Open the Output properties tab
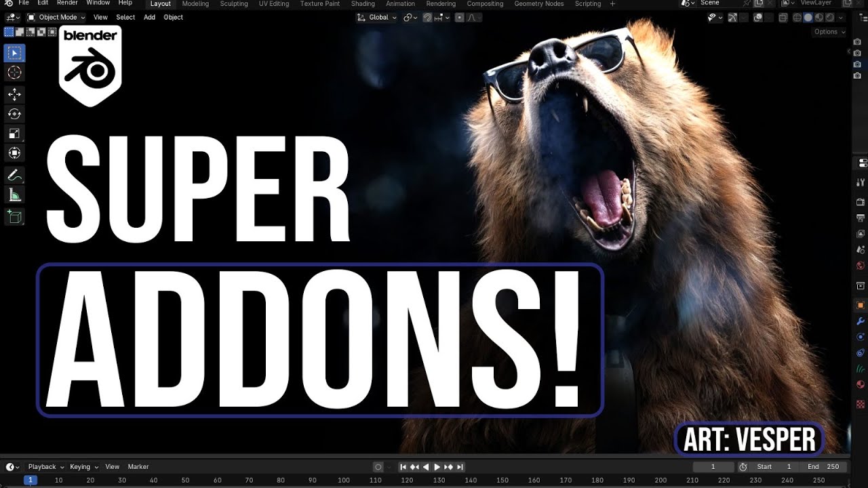 (861, 218)
